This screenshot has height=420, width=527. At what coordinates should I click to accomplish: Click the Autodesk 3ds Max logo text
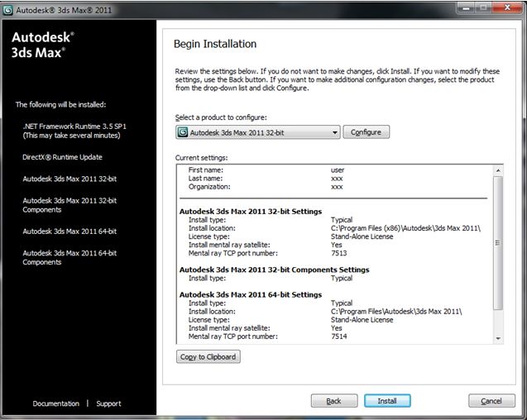coord(43,45)
